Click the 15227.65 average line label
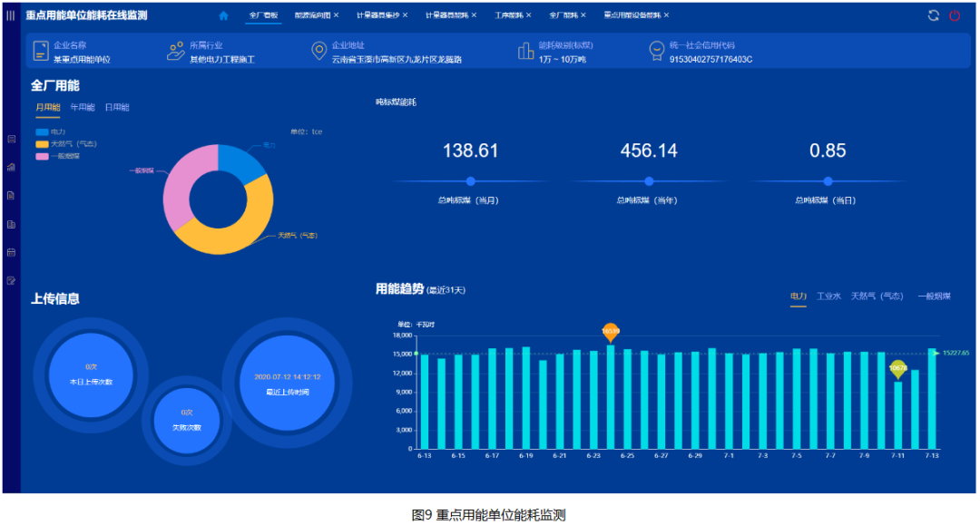Image resolution: width=980 pixels, height=525 pixels. pyautogui.click(x=955, y=354)
